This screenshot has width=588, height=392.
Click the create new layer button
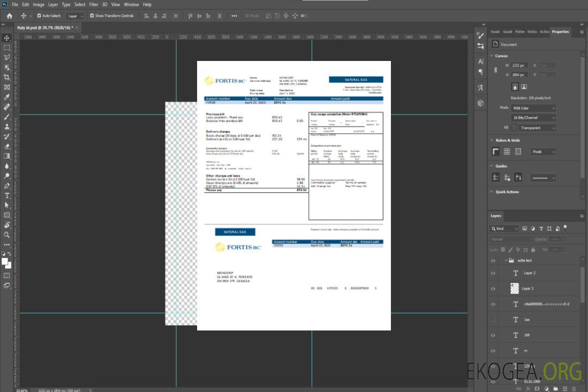click(565, 389)
